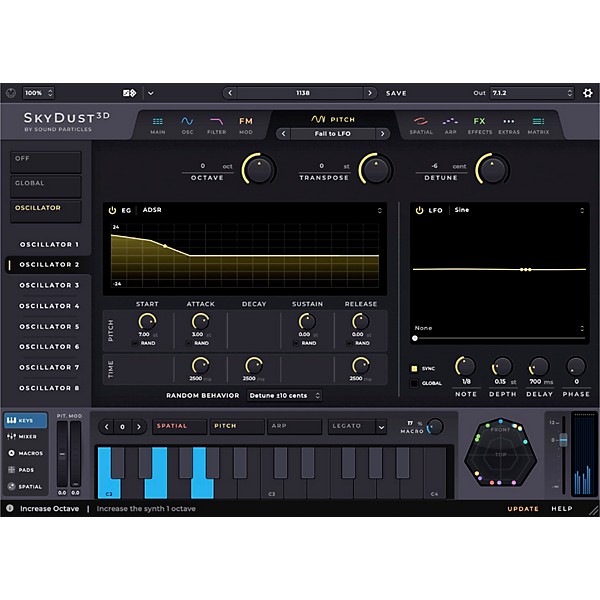Viewport: 600px width, 600px height.
Task: Open settings with the gear icon
Action: pos(587,93)
